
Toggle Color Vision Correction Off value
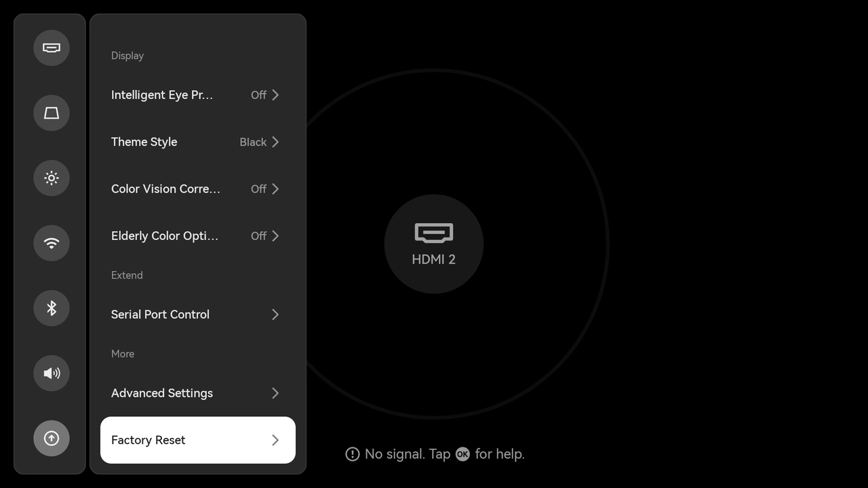(x=258, y=189)
